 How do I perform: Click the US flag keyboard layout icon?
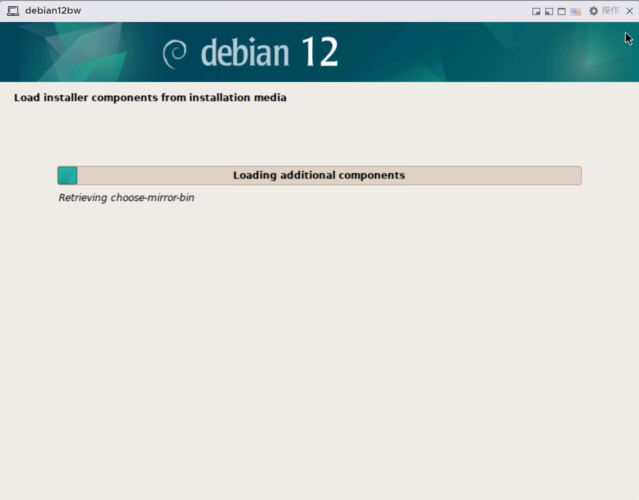(575, 11)
